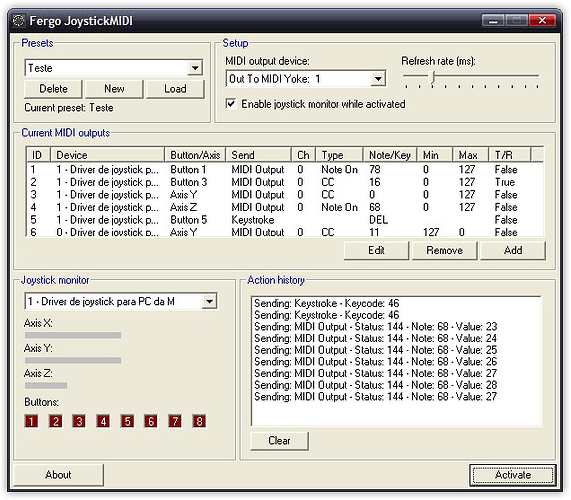Sort by the Type column header
This screenshot has height=500, width=571.
pyautogui.click(x=339, y=155)
